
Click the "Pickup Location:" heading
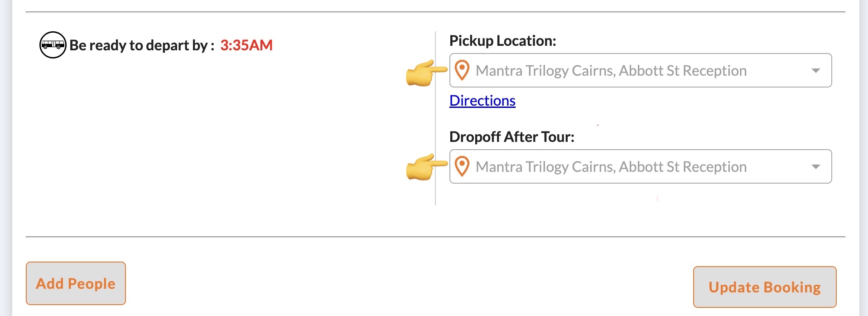502,41
